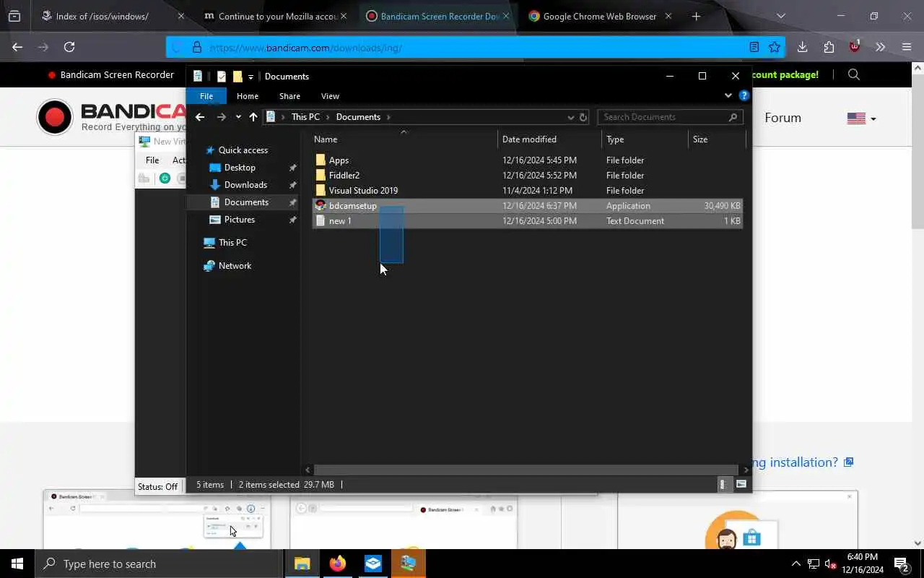Bookmark this page with the star
This screenshot has width=924, height=578.
775,47
